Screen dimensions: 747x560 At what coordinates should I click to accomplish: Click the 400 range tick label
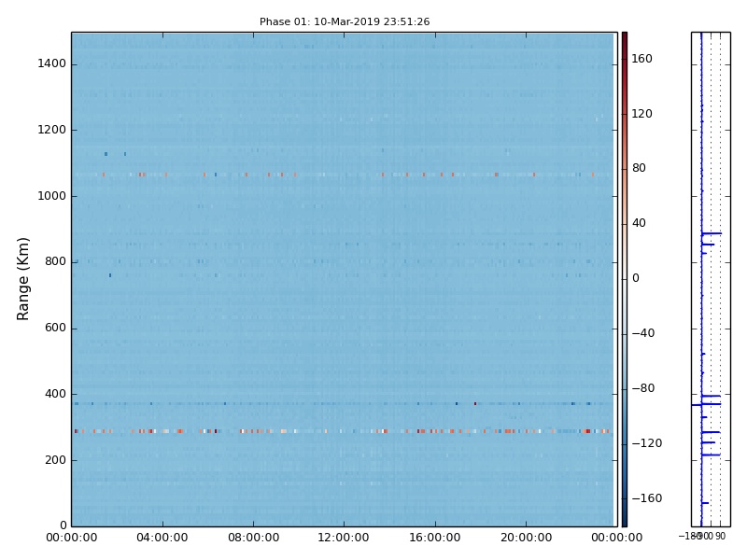[55, 394]
